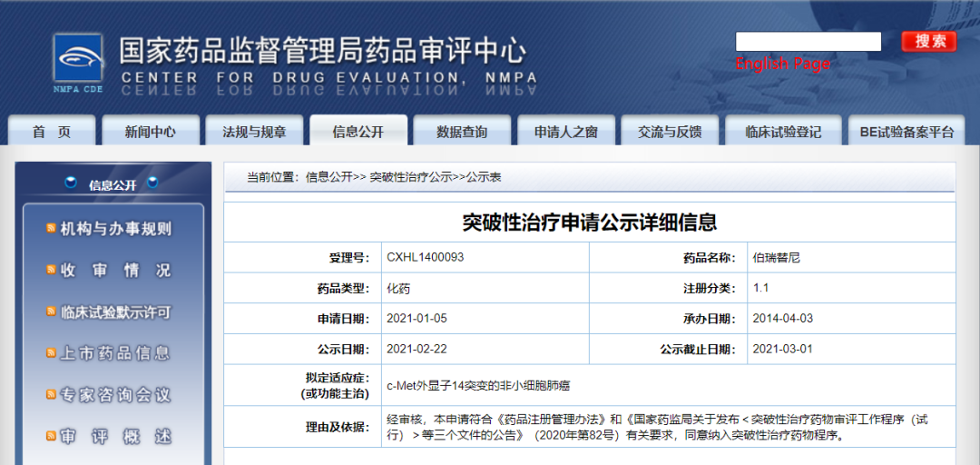Click the 申请日期 label
Screen dimensions: 980x465
pos(344,319)
